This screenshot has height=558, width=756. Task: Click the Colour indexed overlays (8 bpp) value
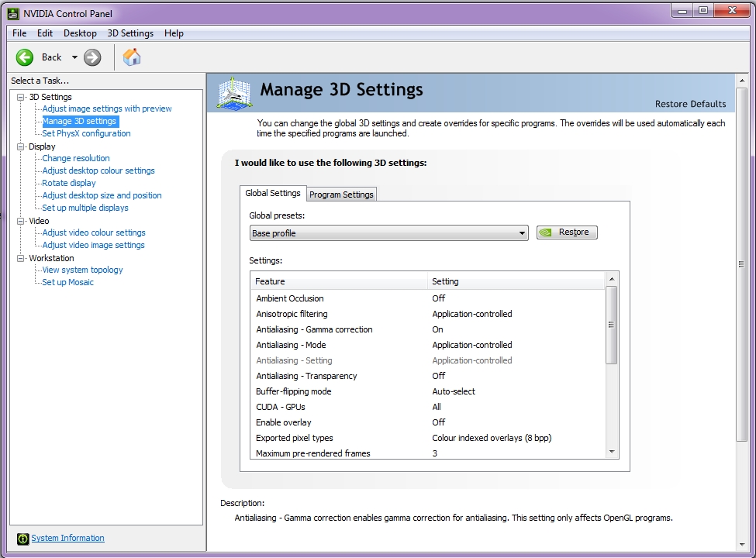coord(492,438)
